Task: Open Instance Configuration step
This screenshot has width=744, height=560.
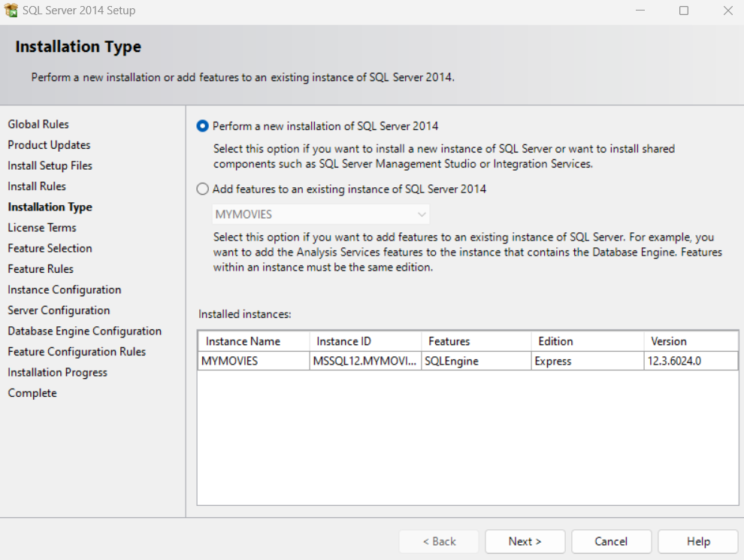Action: [x=65, y=289]
